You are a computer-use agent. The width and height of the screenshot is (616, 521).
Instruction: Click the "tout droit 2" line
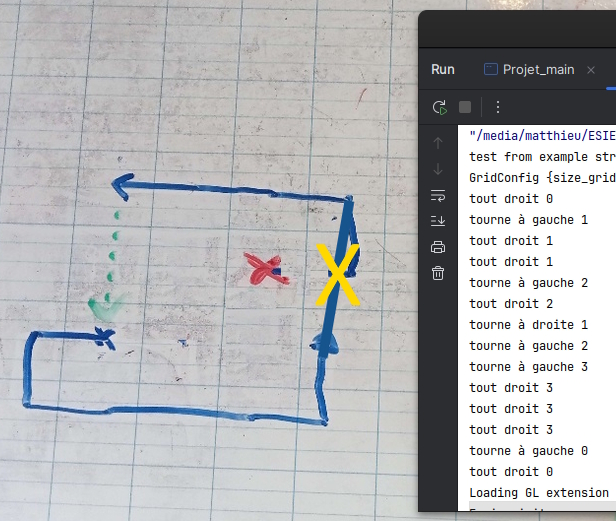[511, 304]
